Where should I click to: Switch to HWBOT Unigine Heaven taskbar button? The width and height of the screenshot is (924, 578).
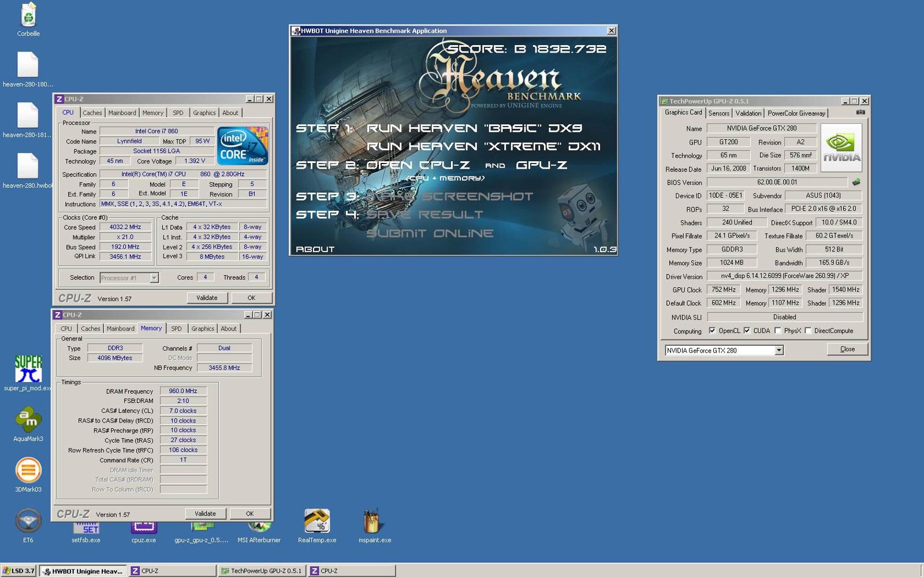(x=83, y=570)
